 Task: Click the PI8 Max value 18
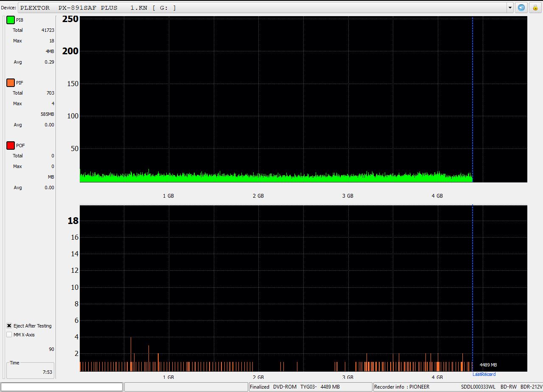51,41
